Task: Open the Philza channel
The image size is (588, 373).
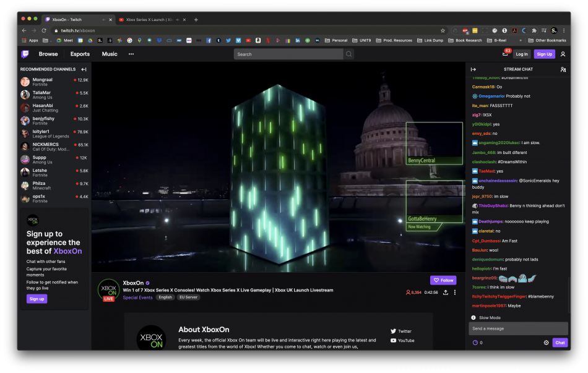Action: point(54,185)
